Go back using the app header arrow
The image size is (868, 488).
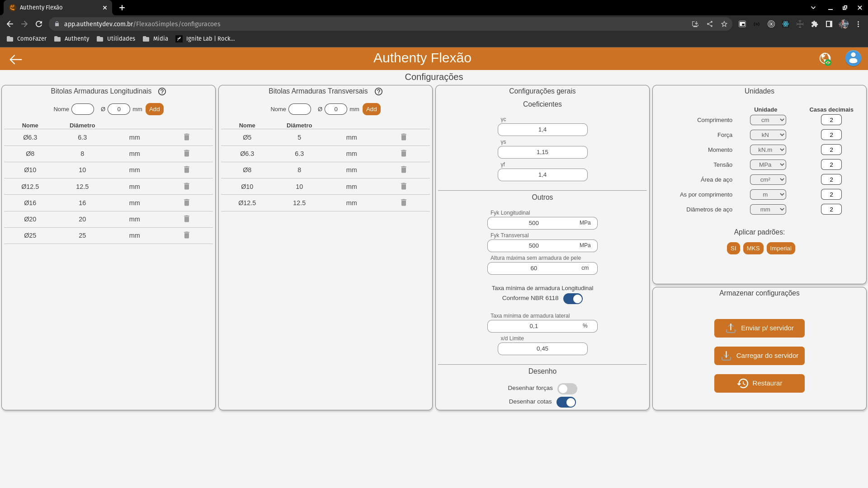click(x=16, y=59)
